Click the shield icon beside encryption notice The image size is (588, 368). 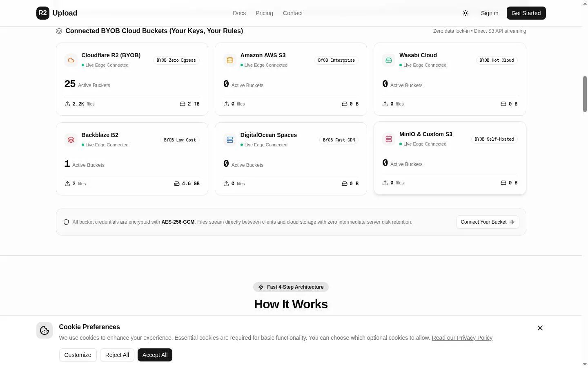click(x=66, y=222)
